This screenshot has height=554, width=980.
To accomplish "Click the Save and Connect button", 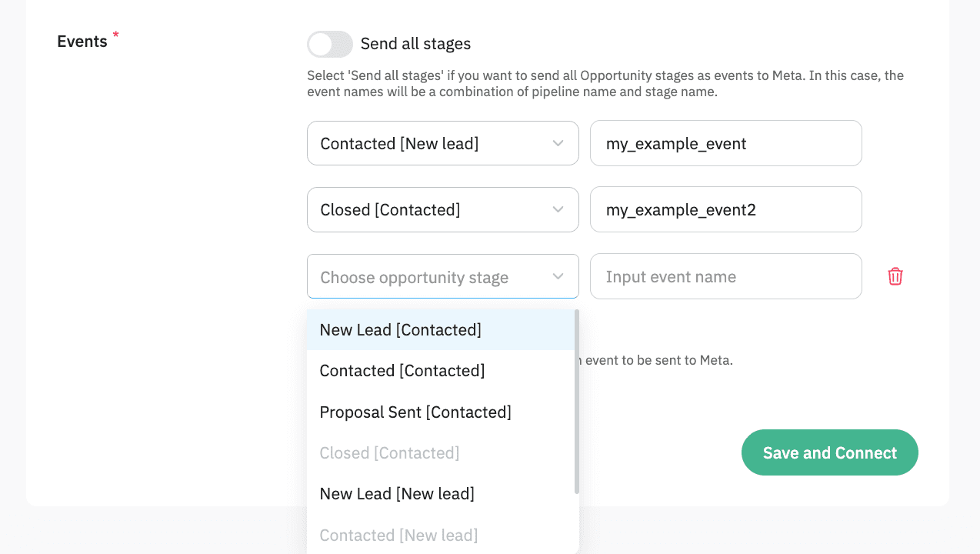I will 829,452.
